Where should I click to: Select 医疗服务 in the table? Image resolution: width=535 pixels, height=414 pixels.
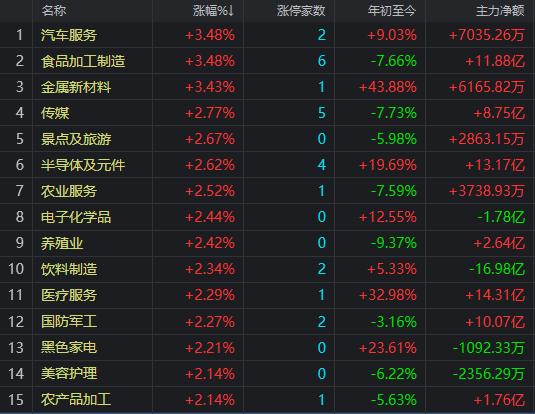click(69, 295)
